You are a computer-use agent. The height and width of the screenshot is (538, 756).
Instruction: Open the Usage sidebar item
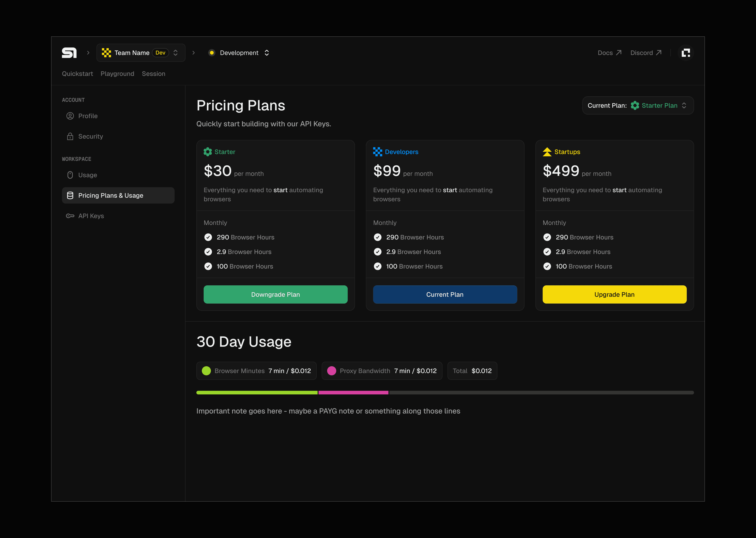click(87, 175)
